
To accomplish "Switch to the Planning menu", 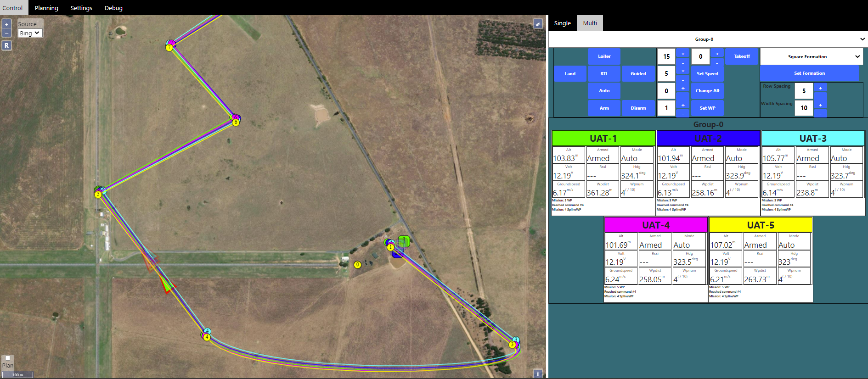I will [46, 8].
